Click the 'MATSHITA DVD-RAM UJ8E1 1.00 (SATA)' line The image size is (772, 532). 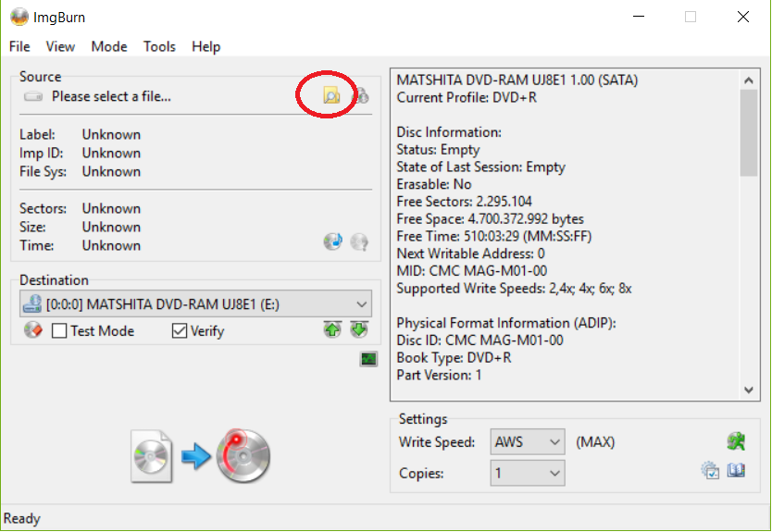[517, 80]
